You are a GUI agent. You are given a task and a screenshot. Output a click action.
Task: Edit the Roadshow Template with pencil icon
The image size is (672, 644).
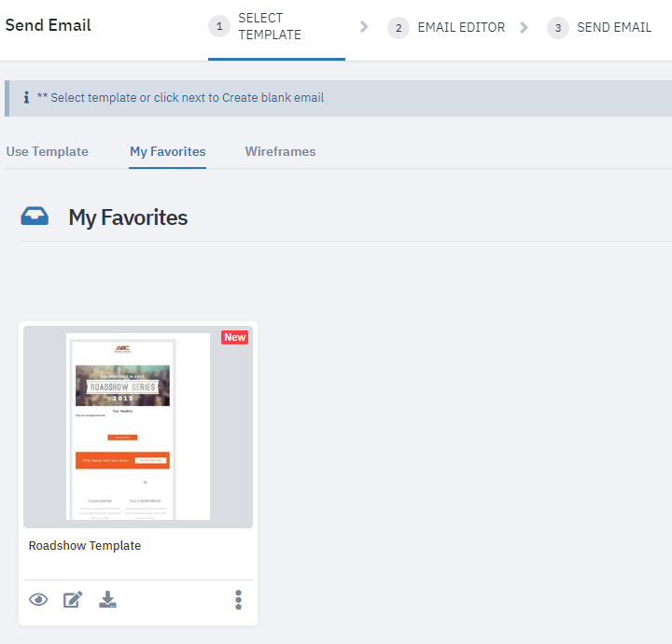(73, 599)
